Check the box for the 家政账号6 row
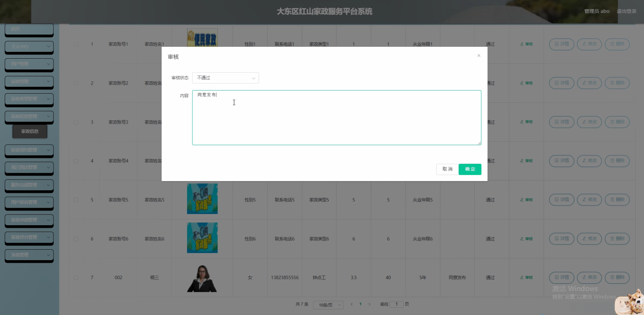Viewport: 644px width, 315px height. coord(76,239)
